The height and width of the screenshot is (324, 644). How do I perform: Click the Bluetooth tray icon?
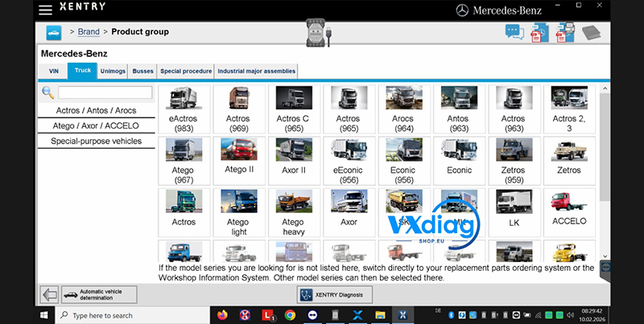(x=451, y=315)
